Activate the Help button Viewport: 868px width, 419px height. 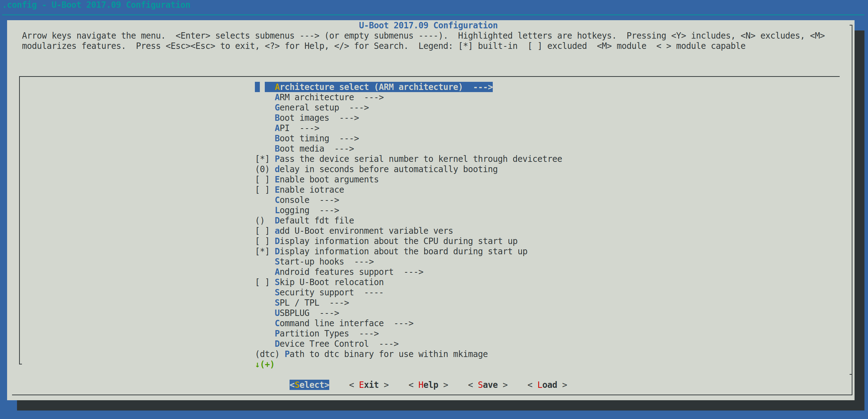(428, 385)
